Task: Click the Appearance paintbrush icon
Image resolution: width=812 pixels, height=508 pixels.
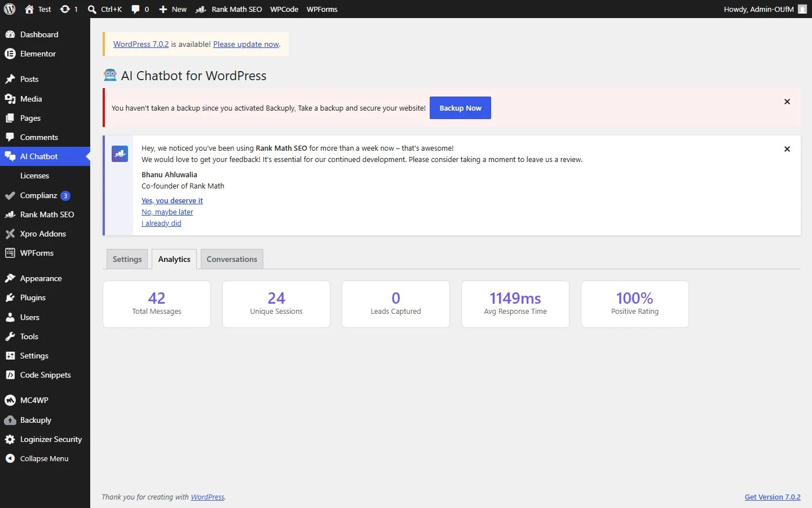Action: point(10,278)
